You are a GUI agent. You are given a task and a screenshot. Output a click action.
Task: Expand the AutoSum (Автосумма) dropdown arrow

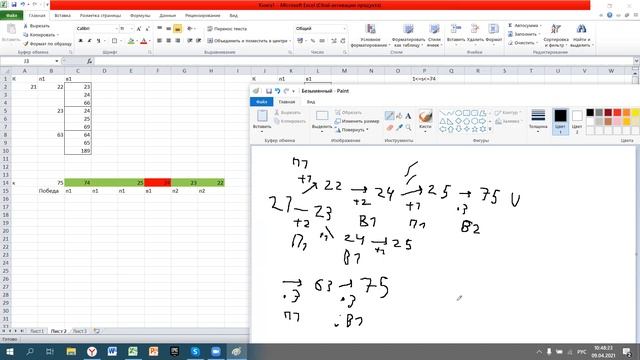541,26
